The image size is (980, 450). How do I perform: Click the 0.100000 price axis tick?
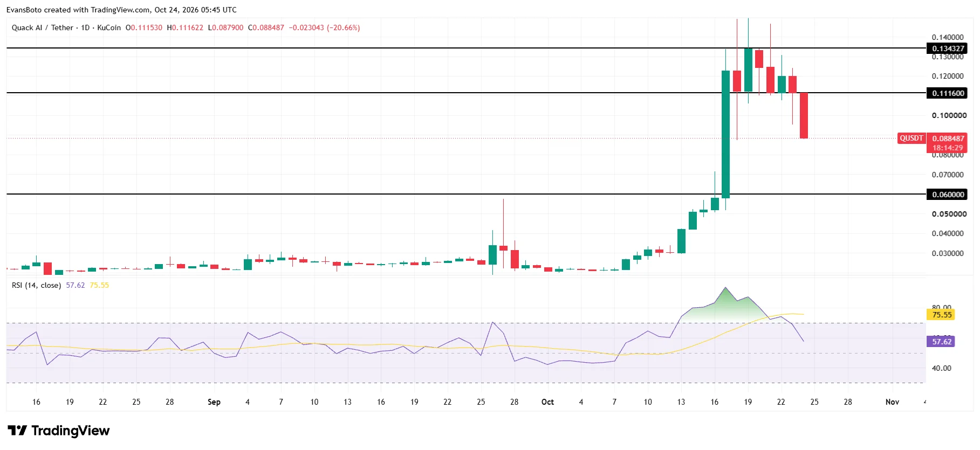pyautogui.click(x=949, y=115)
